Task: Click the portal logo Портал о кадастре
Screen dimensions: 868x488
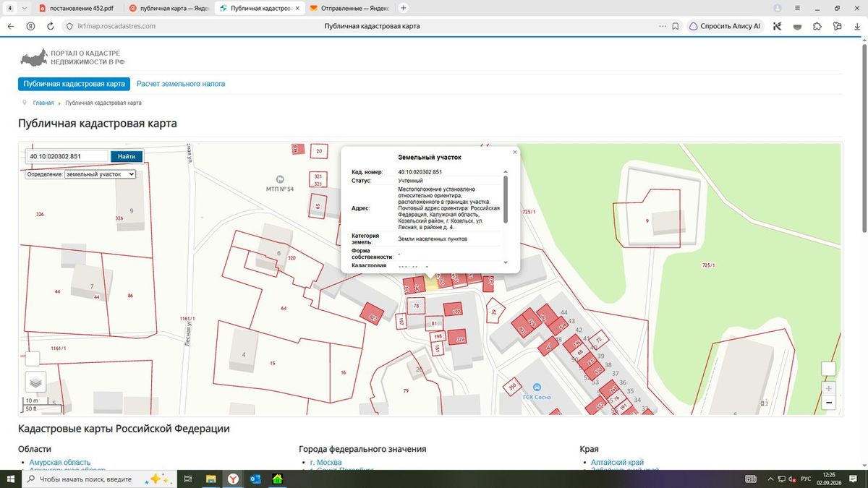Action: [72, 58]
